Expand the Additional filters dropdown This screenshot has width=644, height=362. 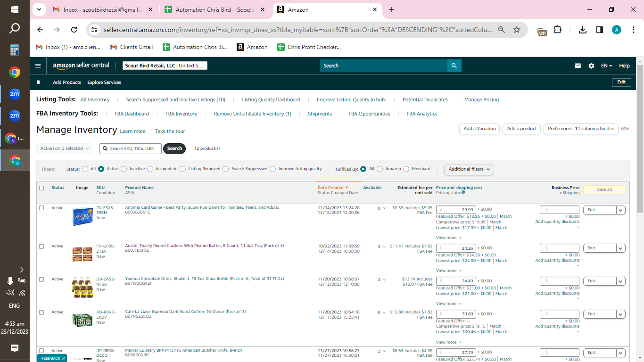469,169
